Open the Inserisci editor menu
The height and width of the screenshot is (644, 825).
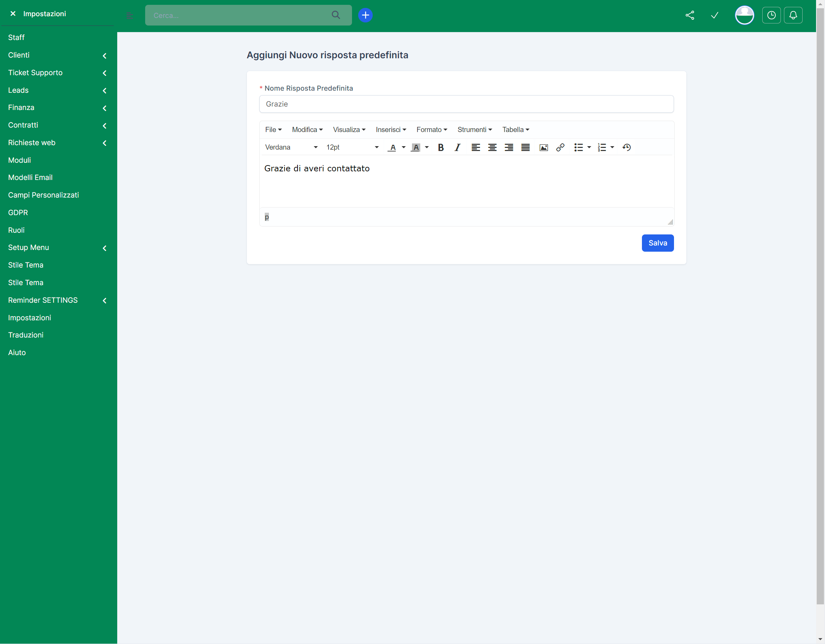pos(391,130)
